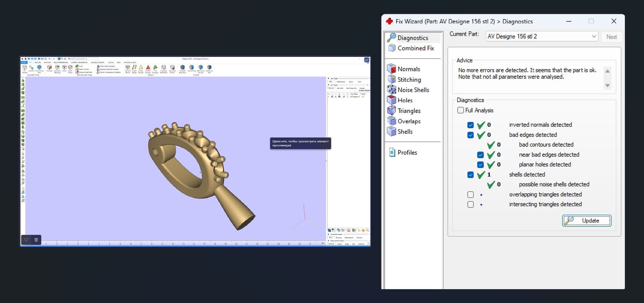Click the delete trash icon on screenshot
This screenshot has width=644, height=303.
tap(36, 240)
